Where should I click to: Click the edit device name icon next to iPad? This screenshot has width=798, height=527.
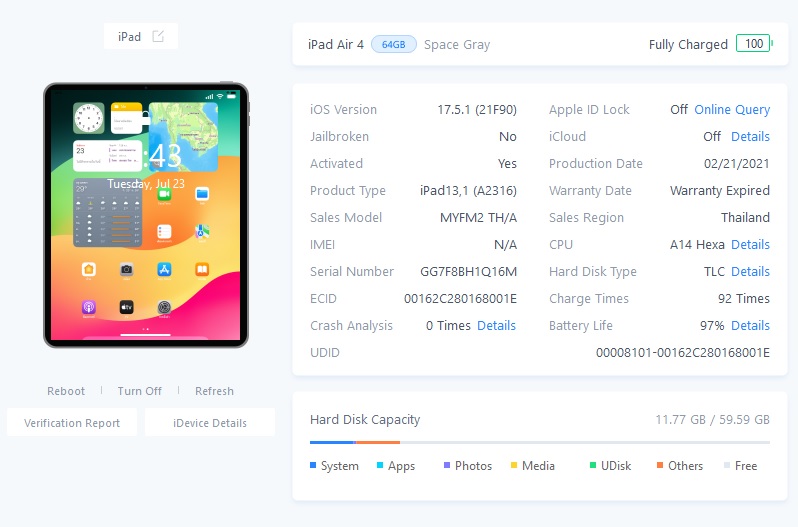(x=158, y=36)
